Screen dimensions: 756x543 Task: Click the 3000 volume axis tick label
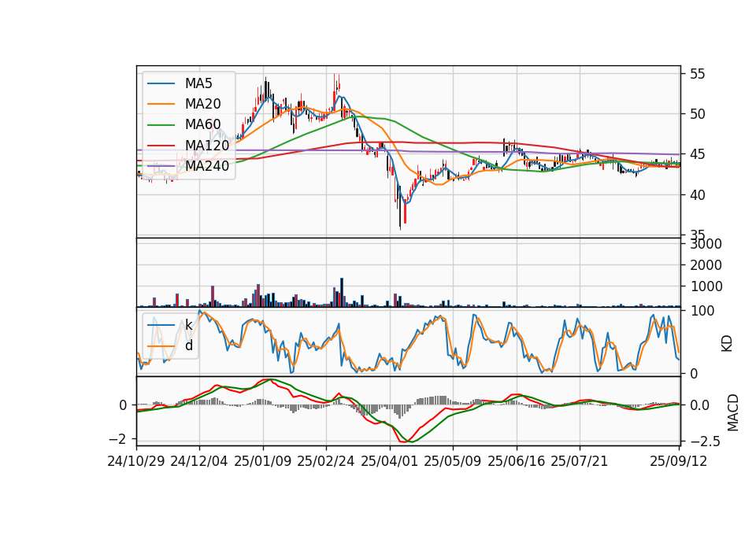pyautogui.click(x=706, y=244)
